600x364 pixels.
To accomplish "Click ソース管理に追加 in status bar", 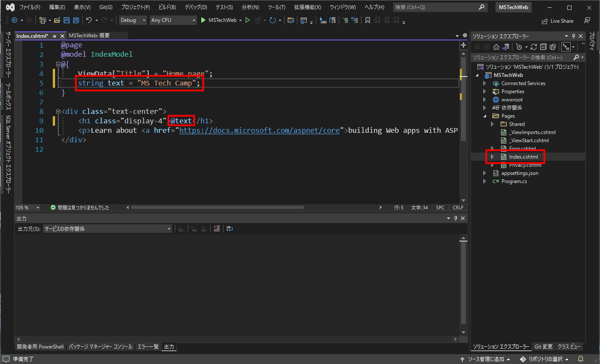I will click(x=485, y=359).
